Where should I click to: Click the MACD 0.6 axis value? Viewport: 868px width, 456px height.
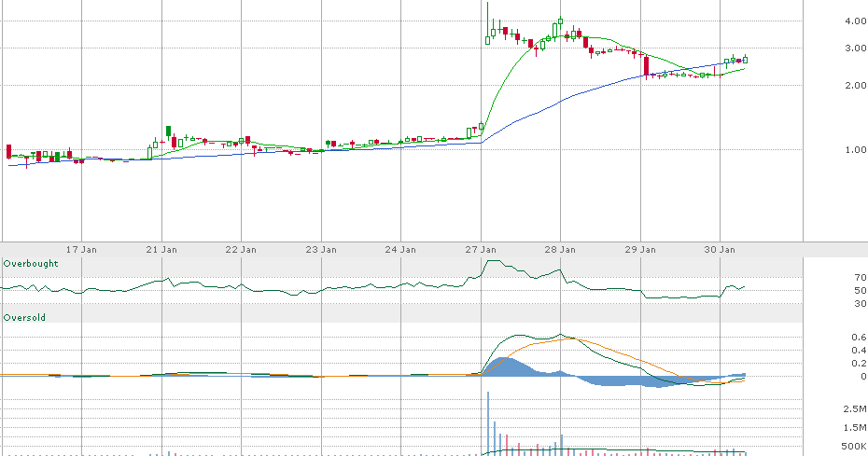[860, 337]
